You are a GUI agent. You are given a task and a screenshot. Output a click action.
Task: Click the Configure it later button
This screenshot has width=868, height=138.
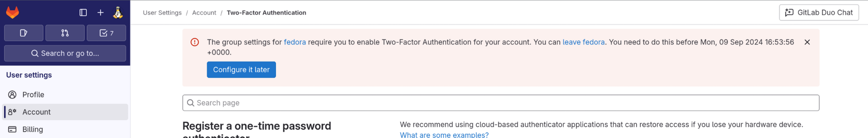coord(241,70)
